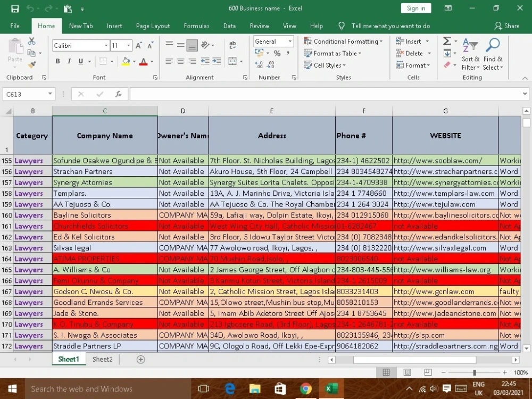Click the Copy icon in Clipboard group

pyautogui.click(x=31, y=53)
